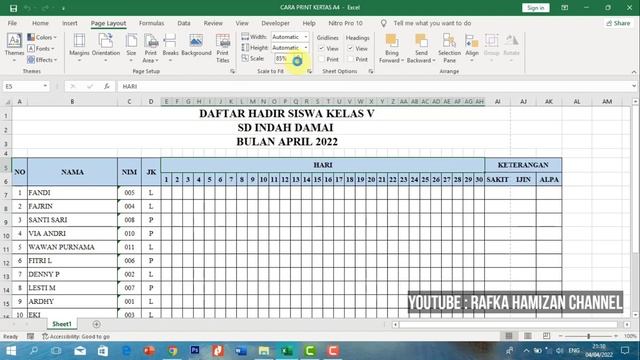Collapse the ribbon with the chevron
The height and width of the screenshot is (360, 640).
pos(634,72)
